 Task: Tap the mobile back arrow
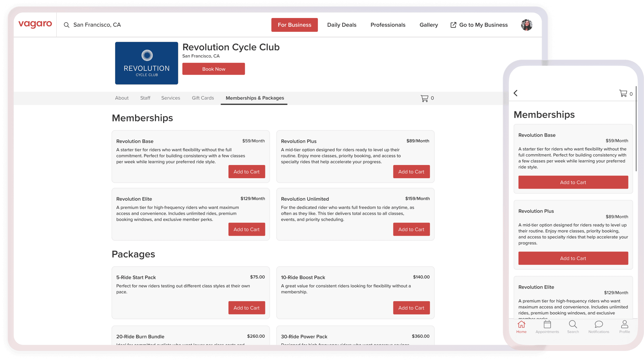click(516, 93)
